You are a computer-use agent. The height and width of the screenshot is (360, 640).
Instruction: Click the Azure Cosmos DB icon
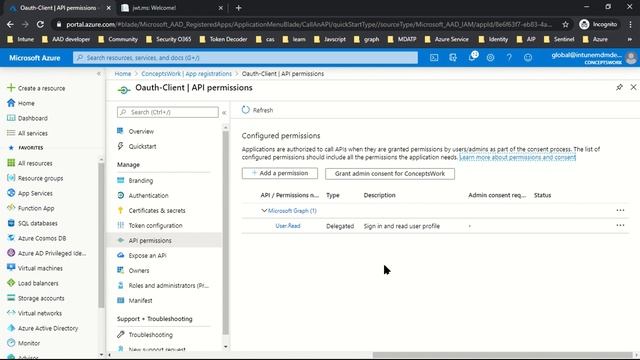[11, 238]
